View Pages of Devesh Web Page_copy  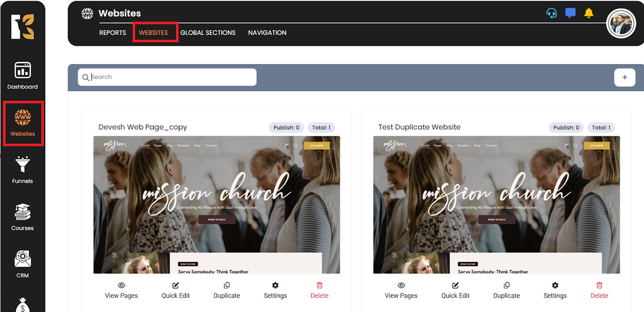[121, 291]
